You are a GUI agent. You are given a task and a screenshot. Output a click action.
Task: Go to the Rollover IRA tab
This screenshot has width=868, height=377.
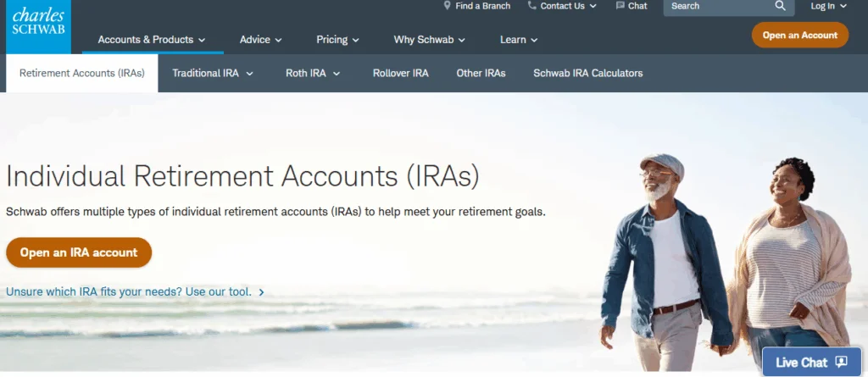point(400,74)
